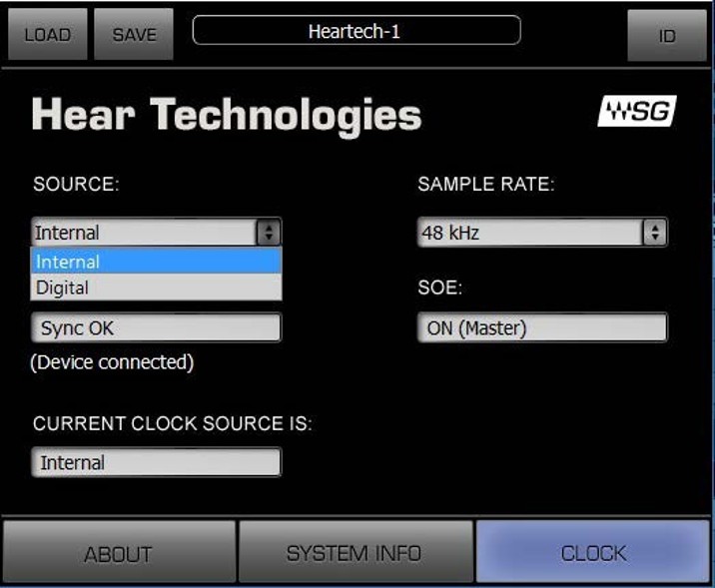Click the Sync OK status field

(156, 327)
